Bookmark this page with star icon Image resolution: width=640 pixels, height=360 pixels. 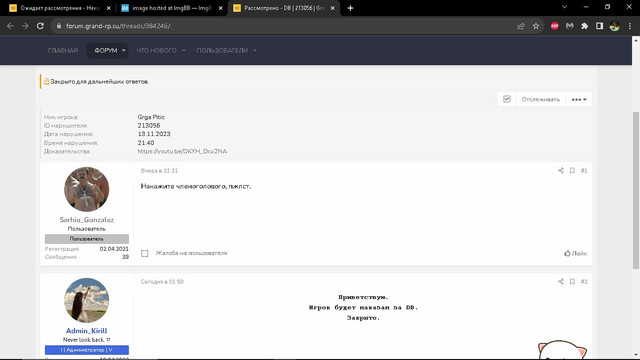536,26
